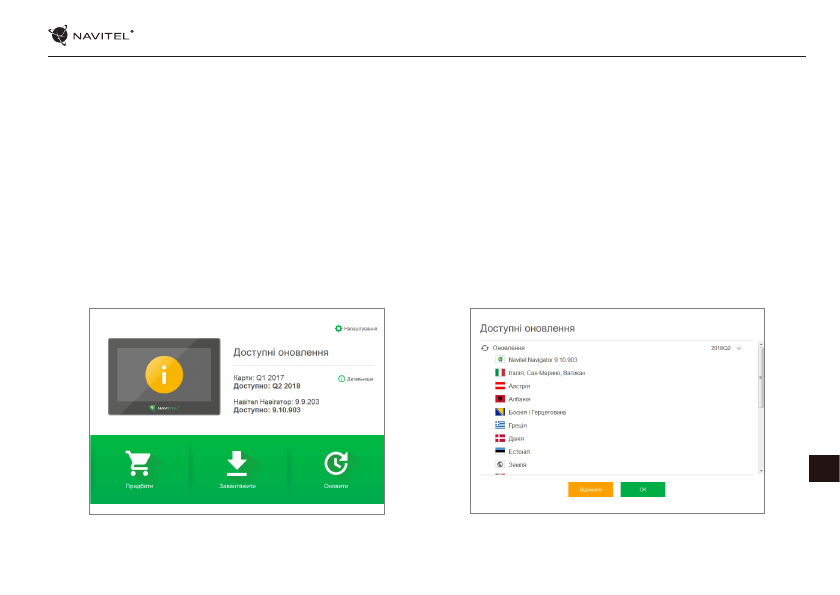Click the text "Навітел Навігатор: 9.9.203"
Screen dimensions: 840x595
coord(276,402)
